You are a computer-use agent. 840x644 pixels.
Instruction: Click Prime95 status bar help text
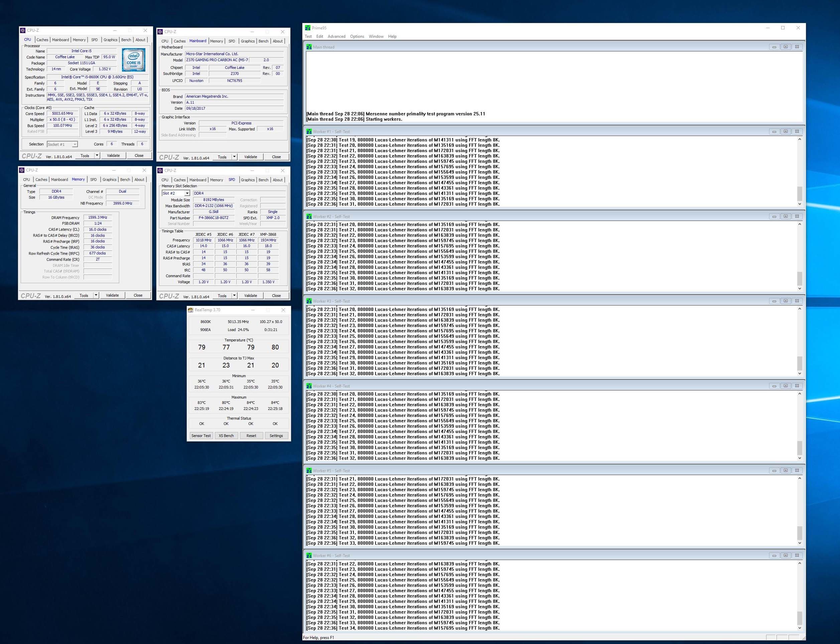pyautogui.click(x=319, y=638)
